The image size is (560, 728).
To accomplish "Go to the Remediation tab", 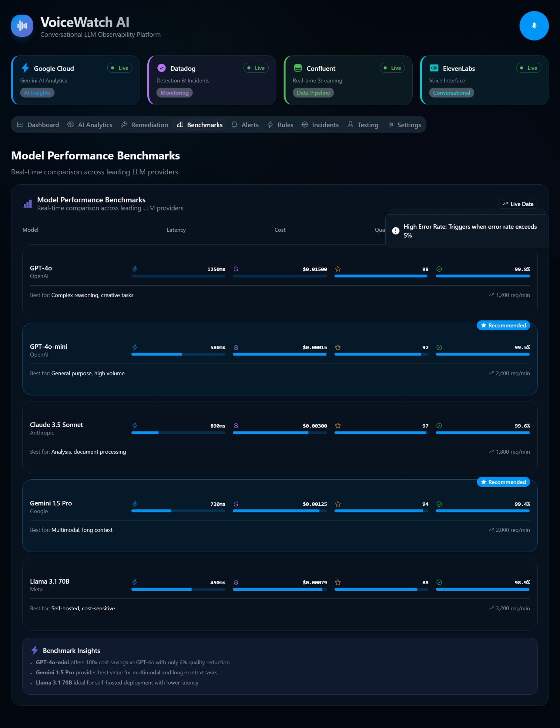I will (x=144, y=125).
